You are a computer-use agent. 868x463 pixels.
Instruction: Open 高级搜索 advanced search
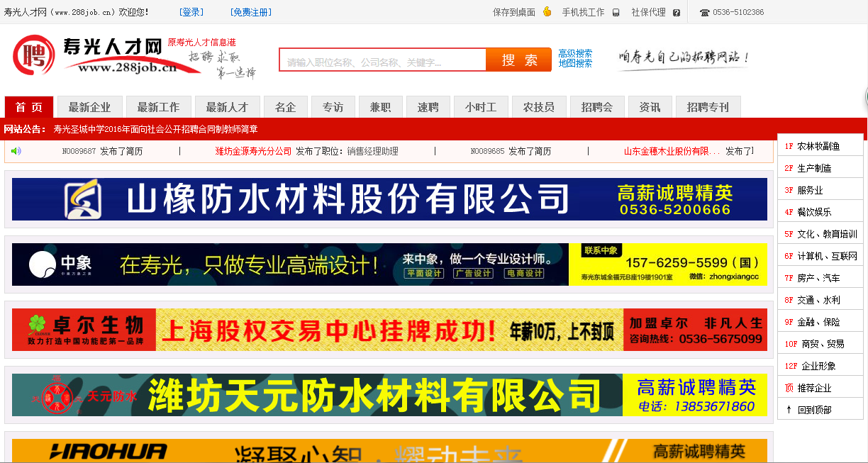tap(575, 54)
